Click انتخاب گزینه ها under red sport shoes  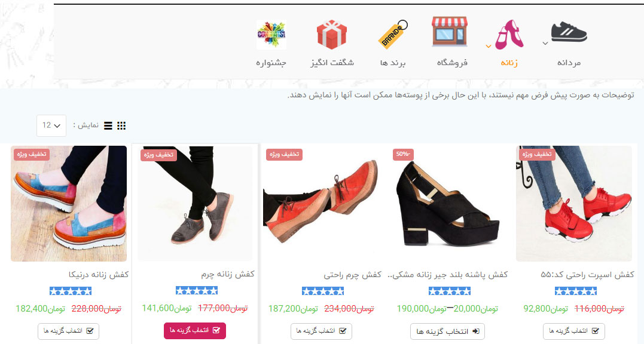coord(574,331)
